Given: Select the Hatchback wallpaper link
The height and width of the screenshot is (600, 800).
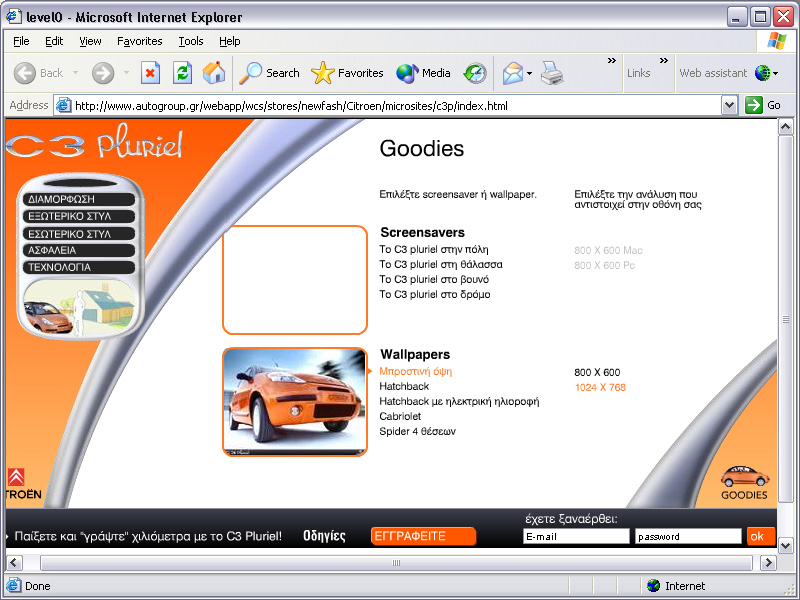Looking at the screenshot, I should 404,386.
